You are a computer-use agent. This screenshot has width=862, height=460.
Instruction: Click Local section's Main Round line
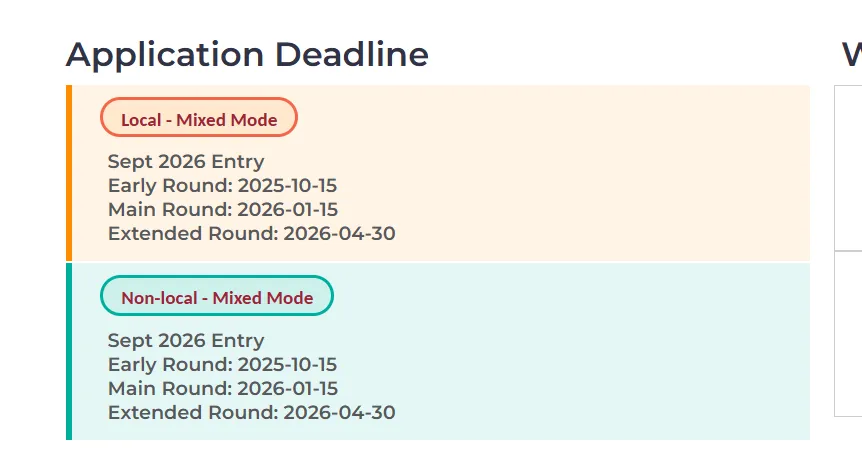click(223, 210)
